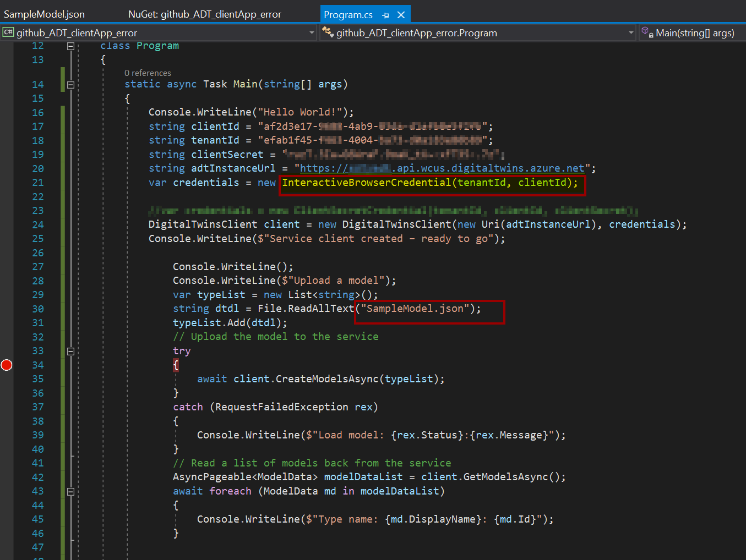This screenshot has width=746, height=560.
Task: Click on line number 21
Action: click(37, 183)
